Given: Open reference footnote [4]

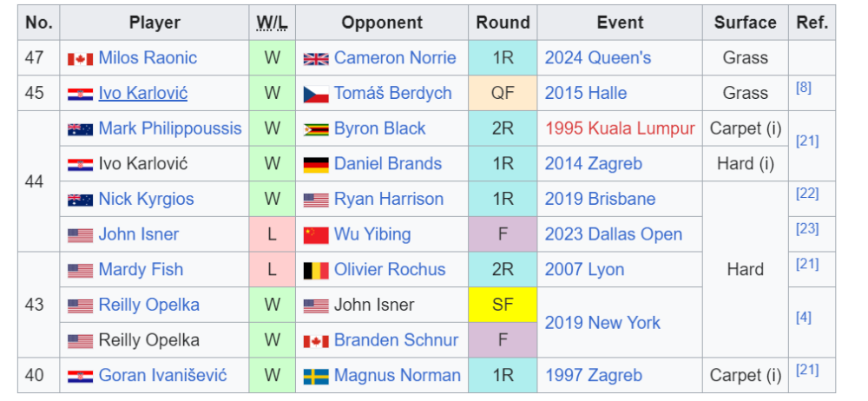Looking at the screenshot, I should coord(804,317).
